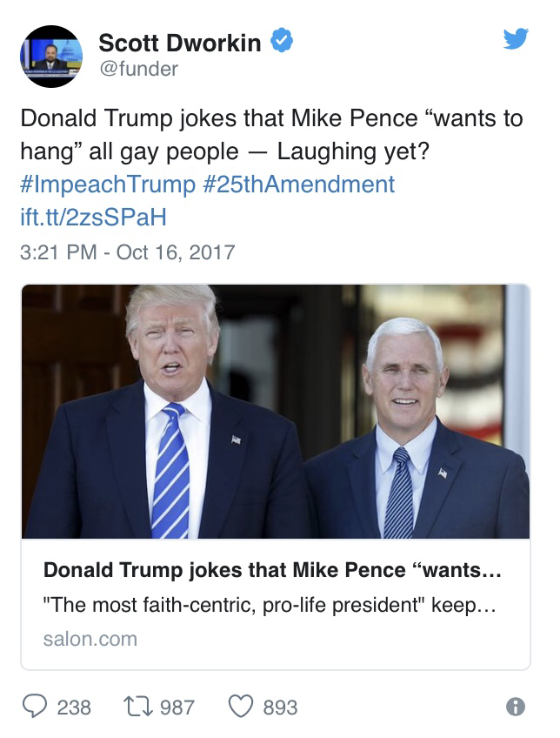Click the 987 retweets count

click(177, 708)
